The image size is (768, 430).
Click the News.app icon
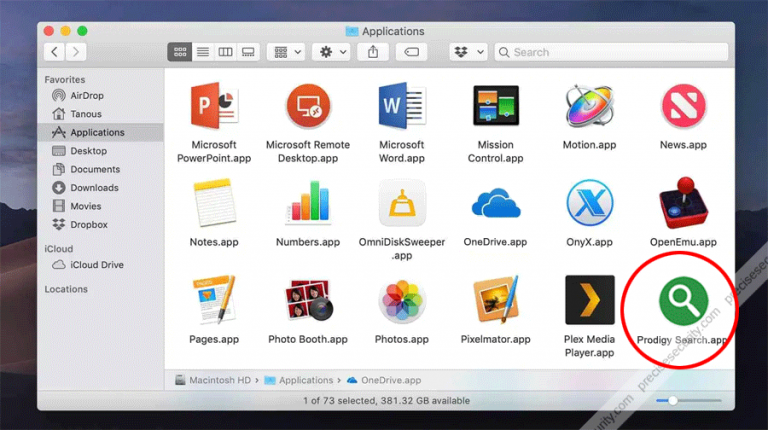[x=683, y=106]
